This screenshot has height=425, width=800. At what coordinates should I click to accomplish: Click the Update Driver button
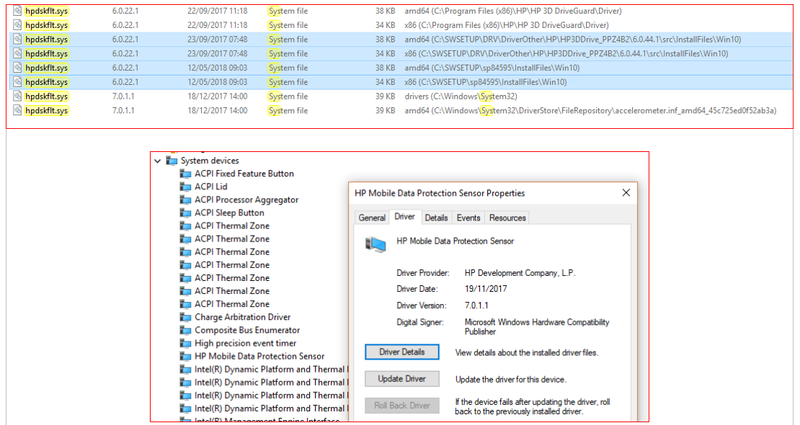pyautogui.click(x=401, y=379)
